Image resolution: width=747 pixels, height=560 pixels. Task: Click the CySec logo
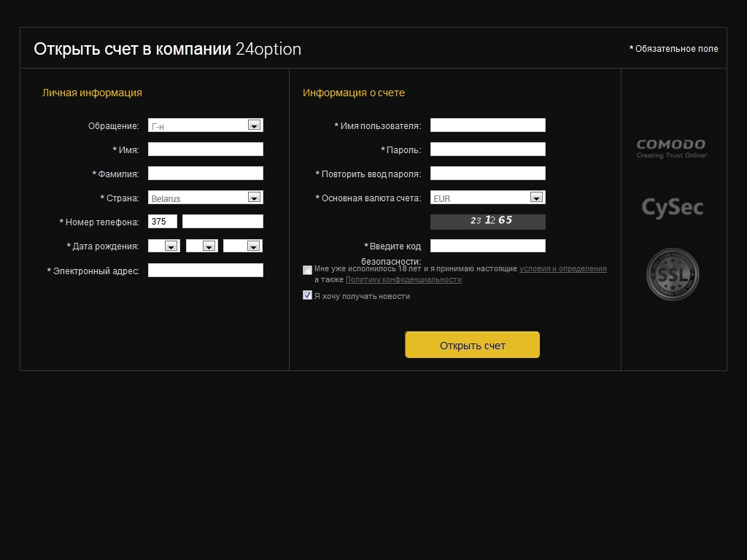click(672, 208)
